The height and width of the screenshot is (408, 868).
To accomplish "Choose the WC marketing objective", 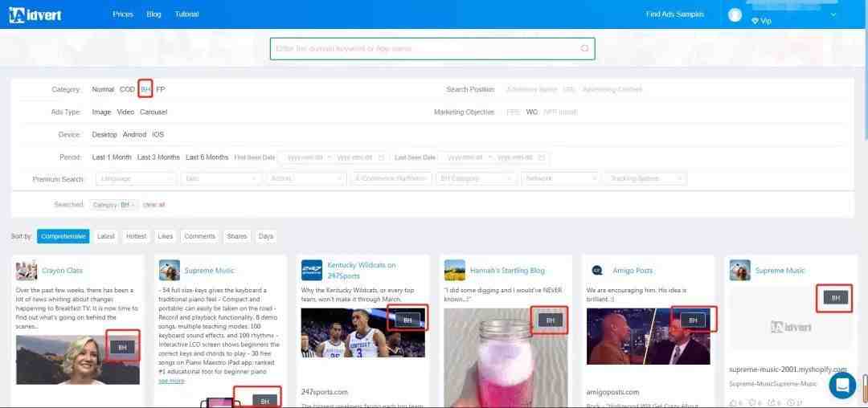I will [x=532, y=112].
